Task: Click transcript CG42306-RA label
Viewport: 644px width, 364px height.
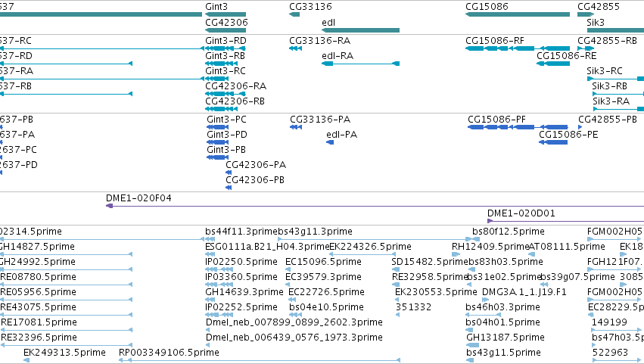Action: tap(236, 86)
